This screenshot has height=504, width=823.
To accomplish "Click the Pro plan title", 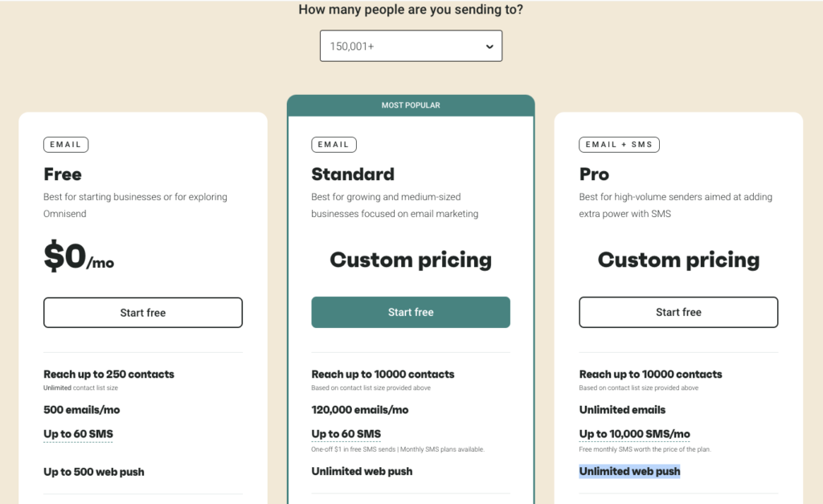I will (594, 174).
